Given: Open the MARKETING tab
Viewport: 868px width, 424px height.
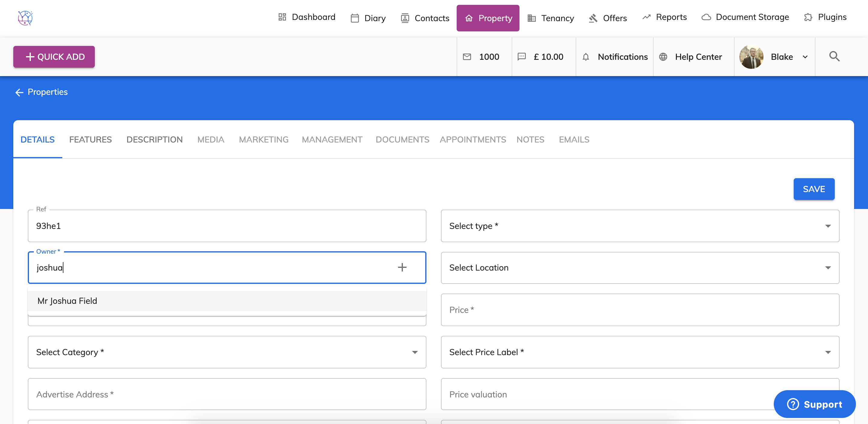Looking at the screenshot, I should pyautogui.click(x=263, y=140).
